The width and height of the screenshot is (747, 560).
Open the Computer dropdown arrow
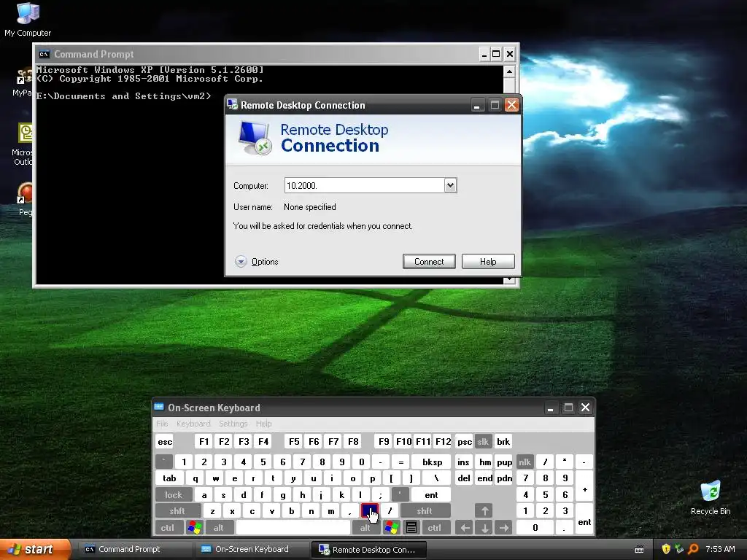point(450,185)
